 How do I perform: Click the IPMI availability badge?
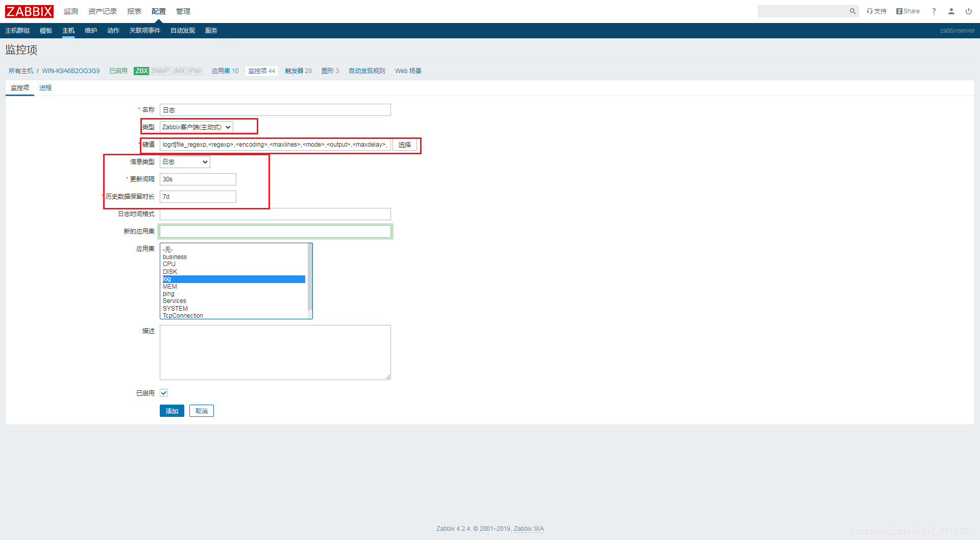pos(195,71)
